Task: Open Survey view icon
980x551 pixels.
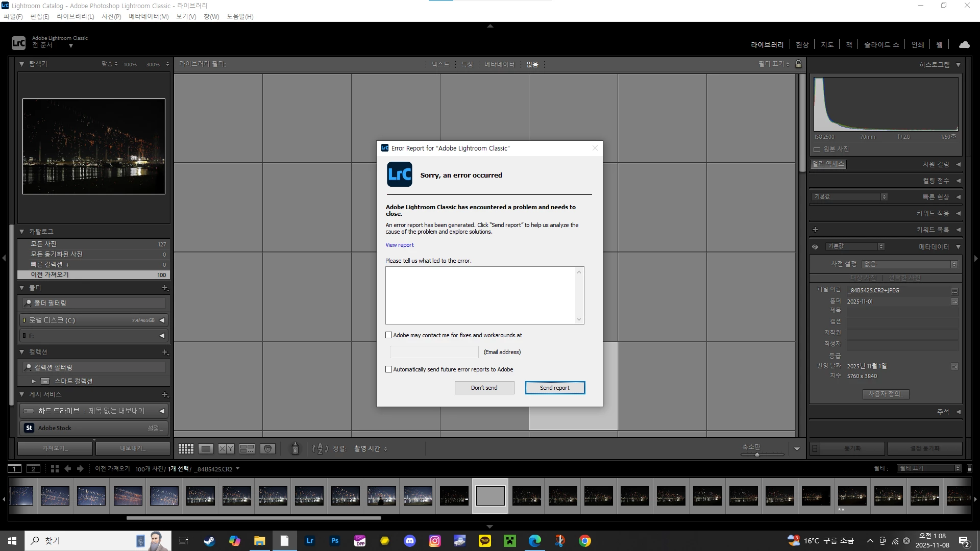Action: (247, 449)
